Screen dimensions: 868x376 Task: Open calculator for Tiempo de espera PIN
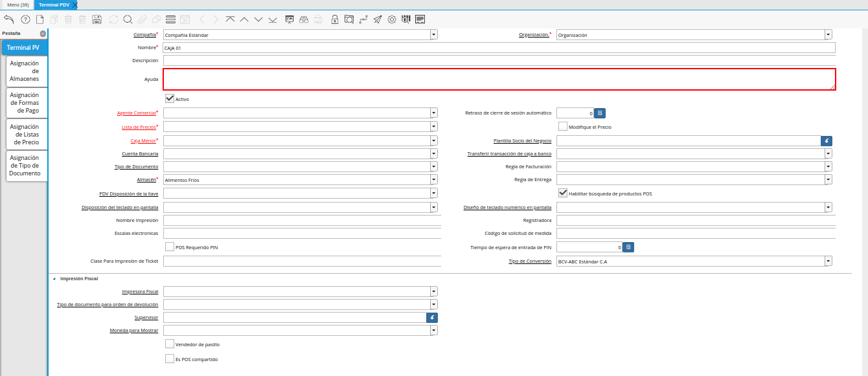(x=628, y=247)
